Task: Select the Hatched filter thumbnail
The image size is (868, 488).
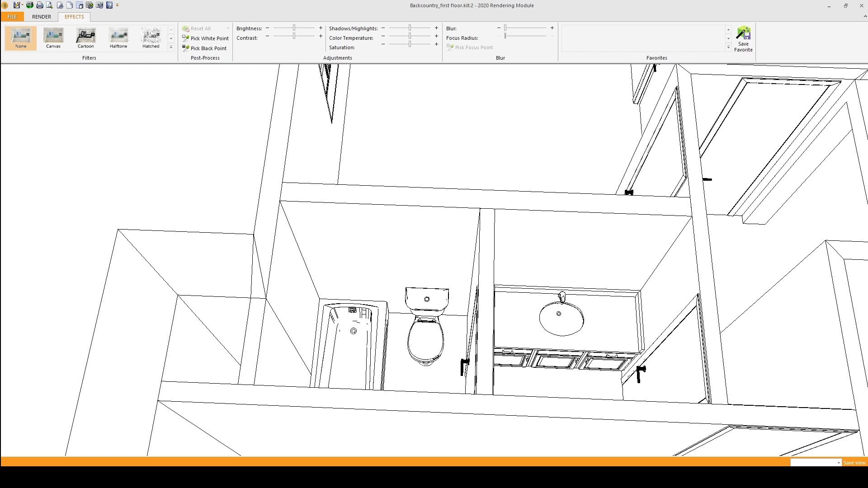Action: [x=151, y=38]
